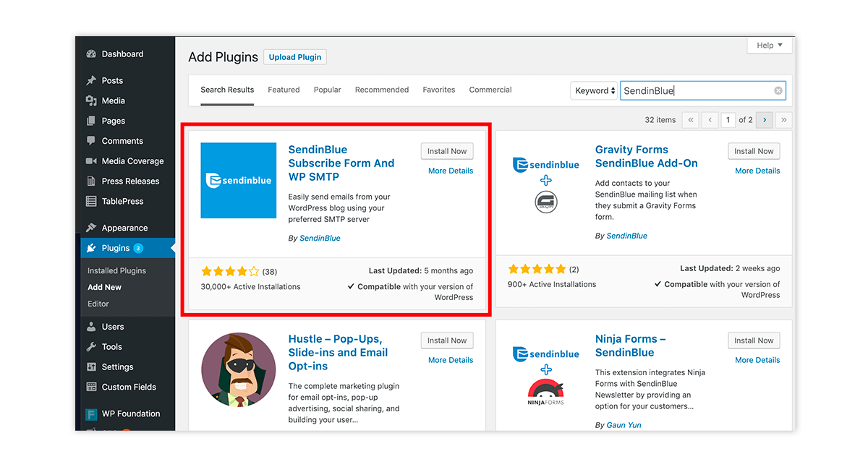
Task: Click the Custom Fields grid icon
Action: 91,387
